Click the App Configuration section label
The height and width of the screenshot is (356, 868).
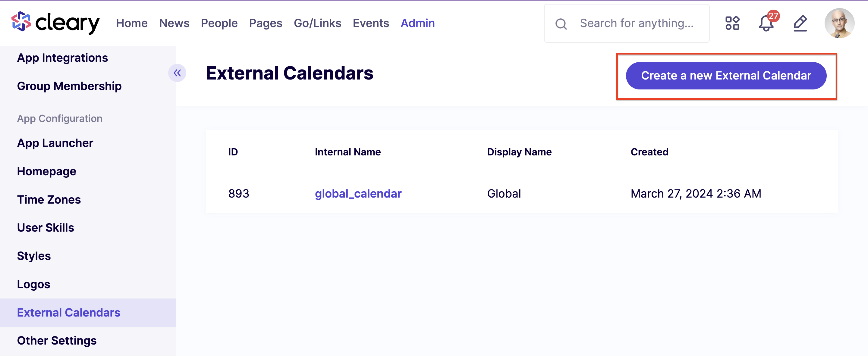[60, 119]
